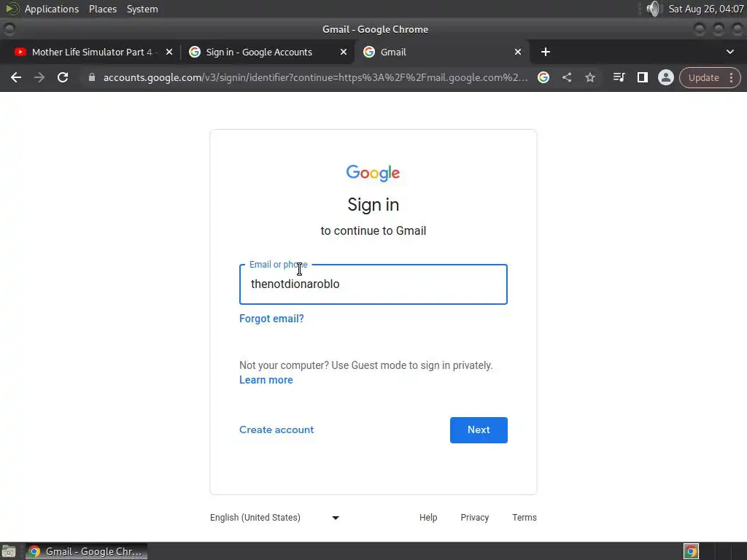Click the volume speaker icon in the top panel

654,9
